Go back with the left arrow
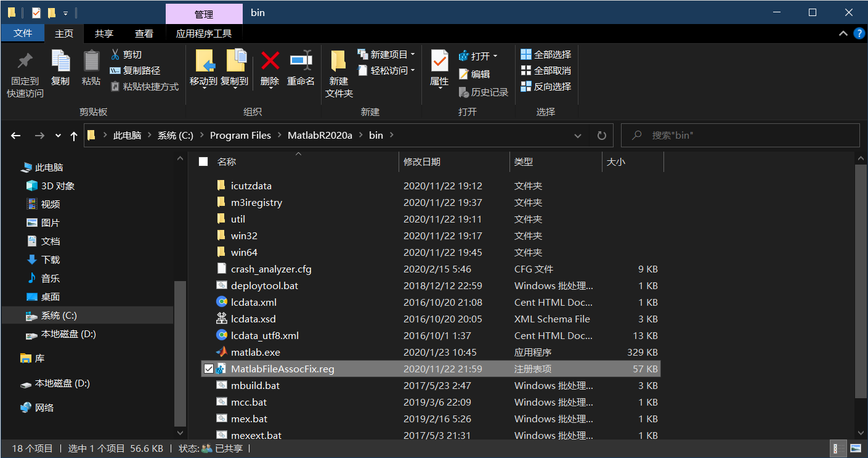This screenshot has width=868, height=458. (16, 136)
